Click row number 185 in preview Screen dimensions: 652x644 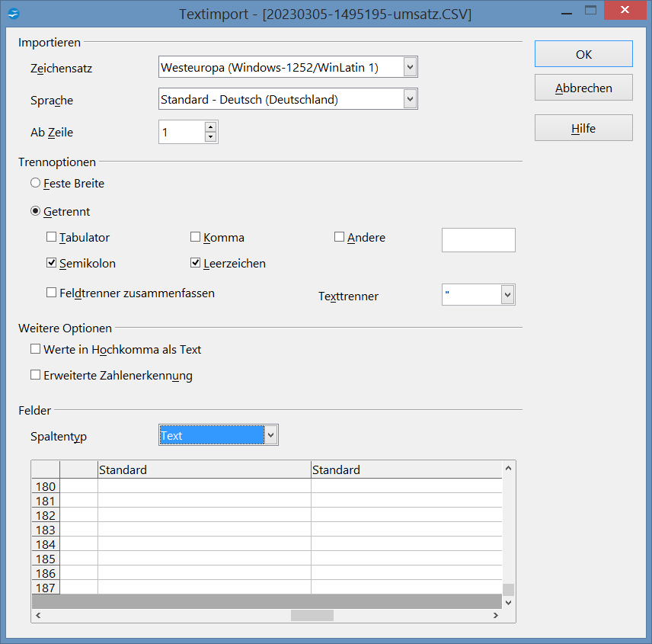click(46, 559)
